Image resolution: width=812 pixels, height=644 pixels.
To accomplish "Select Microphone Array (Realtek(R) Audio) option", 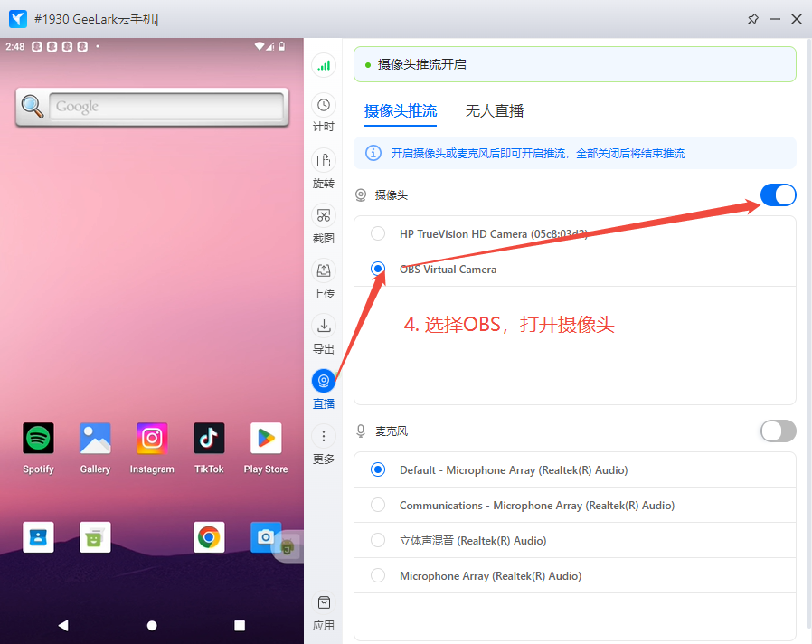I will pos(574,575).
